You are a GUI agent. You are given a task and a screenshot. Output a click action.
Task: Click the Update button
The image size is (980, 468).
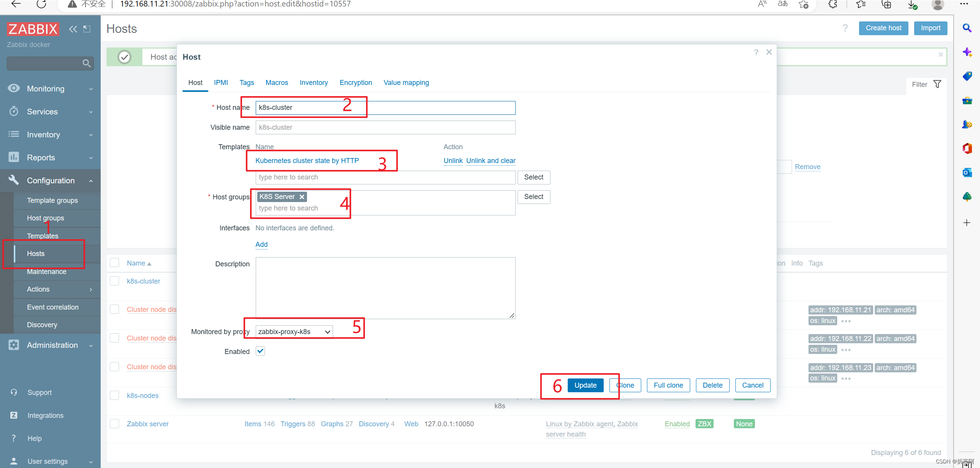coord(585,385)
